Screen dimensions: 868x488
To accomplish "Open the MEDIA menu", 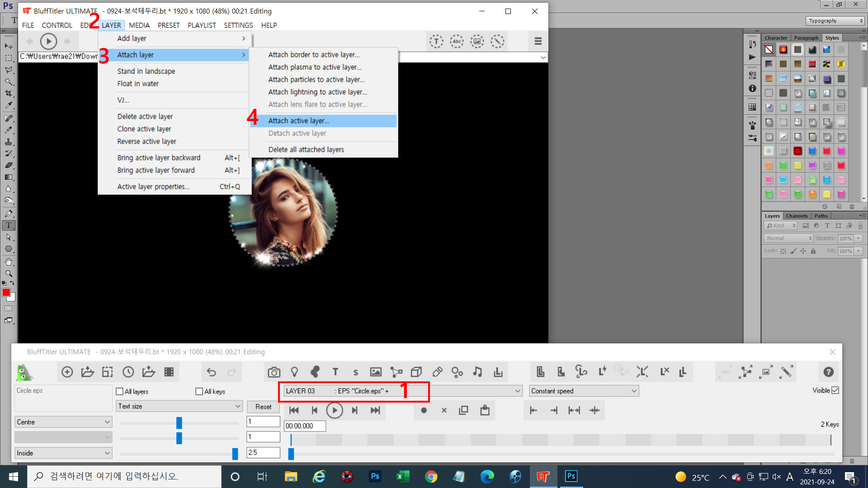I will coord(139,25).
